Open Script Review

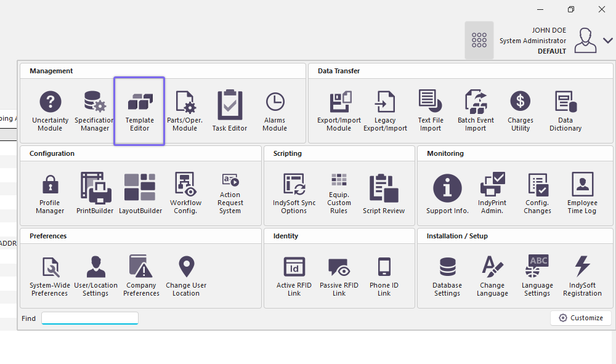point(384,193)
